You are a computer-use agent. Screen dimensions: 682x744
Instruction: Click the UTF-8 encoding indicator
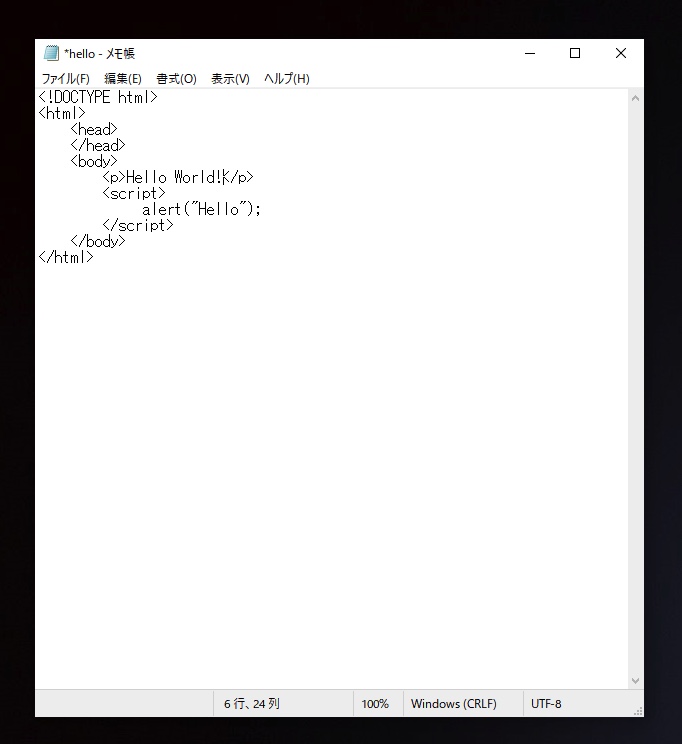pos(546,704)
